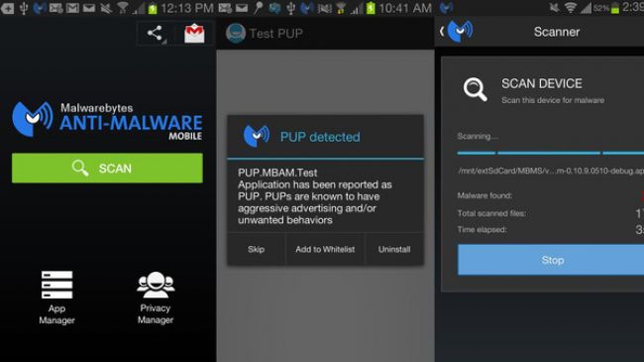Select the PUP.MBAM.Test detection name
The width and height of the screenshot is (644, 362).
[x=277, y=173]
